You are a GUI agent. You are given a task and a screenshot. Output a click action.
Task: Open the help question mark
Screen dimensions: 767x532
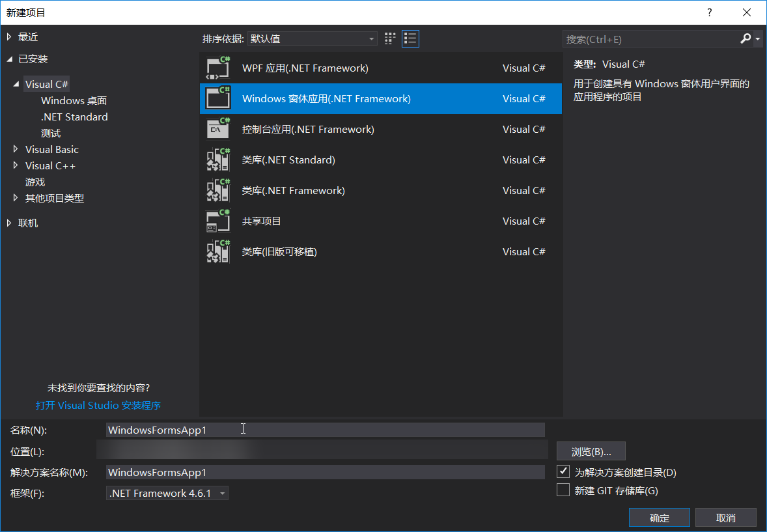(709, 13)
